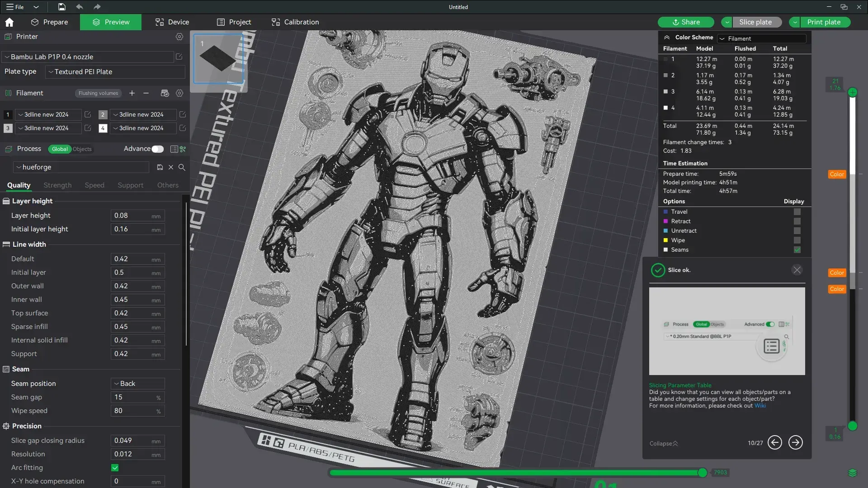Open the Color Scheme Filament dropdown

click(x=762, y=38)
